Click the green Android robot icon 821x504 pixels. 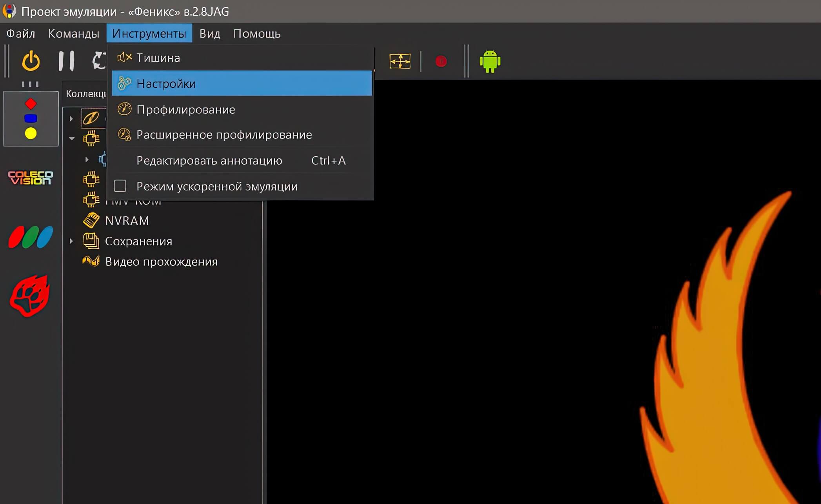(x=490, y=61)
